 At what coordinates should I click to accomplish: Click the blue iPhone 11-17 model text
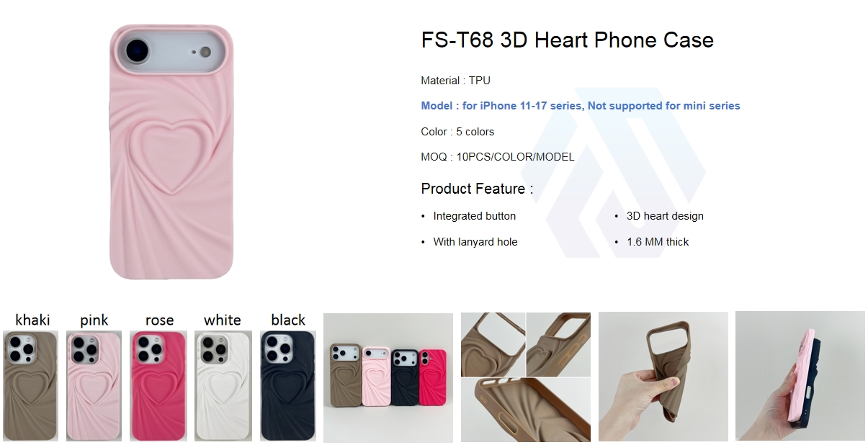(581, 106)
